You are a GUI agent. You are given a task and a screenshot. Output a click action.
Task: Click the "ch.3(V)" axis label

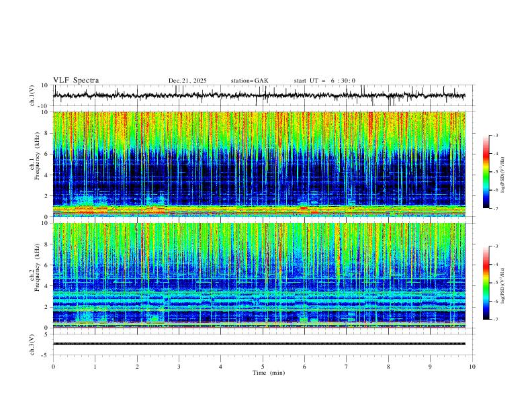tap(32, 345)
